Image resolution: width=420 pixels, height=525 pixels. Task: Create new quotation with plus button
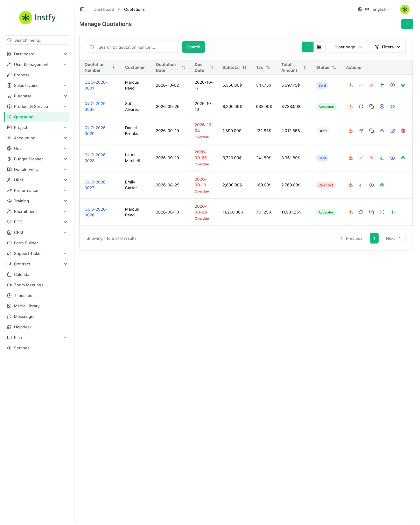click(407, 24)
